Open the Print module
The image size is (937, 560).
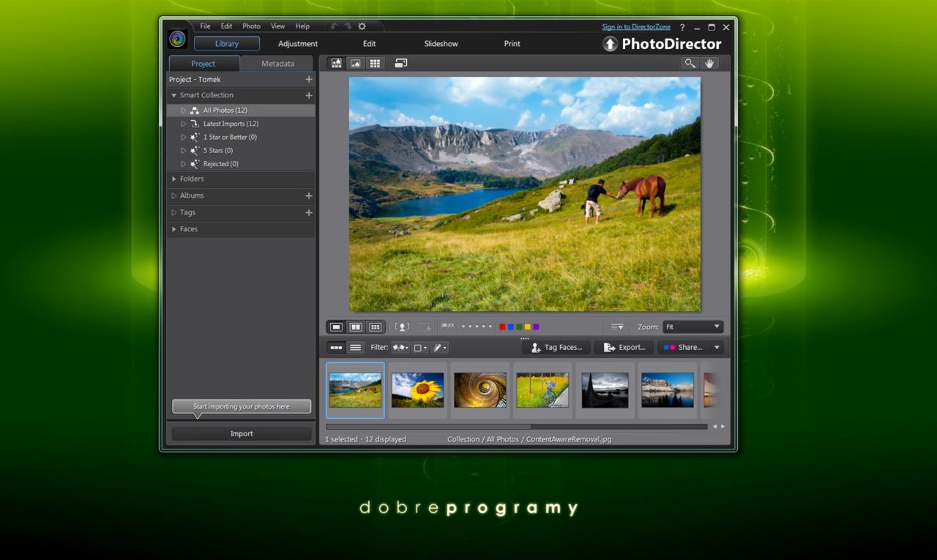click(512, 44)
